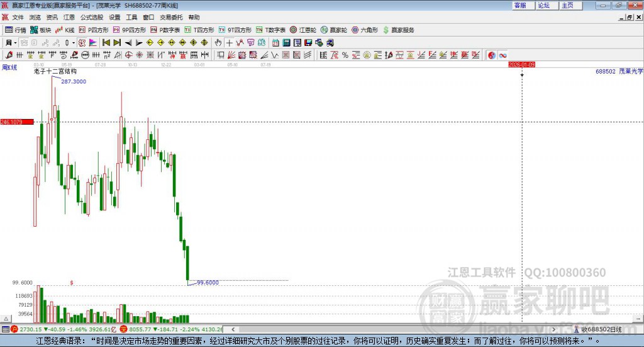Select the n² square-number tool icon
This screenshot has height=347, width=644.
107,55
